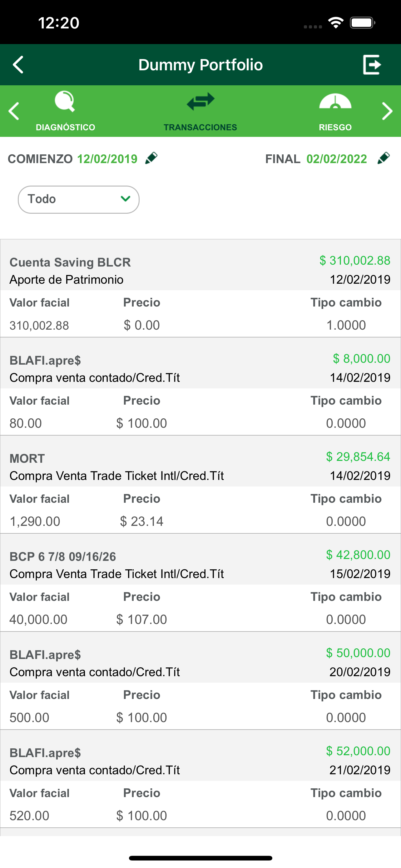Go to previous tabs with left chevron
The width and height of the screenshot is (401, 868).
coord(14,111)
